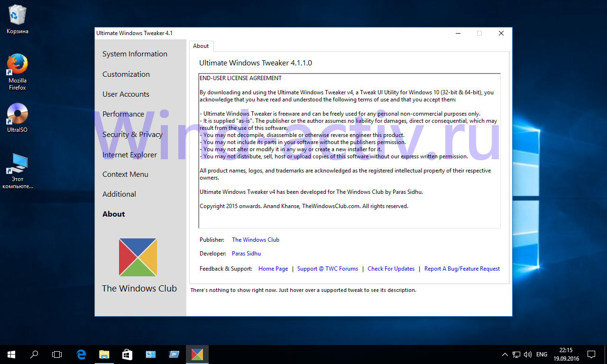Open Microsoft Edge from the taskbar
The height and width of the screenshot is (364, 607).
81,354
